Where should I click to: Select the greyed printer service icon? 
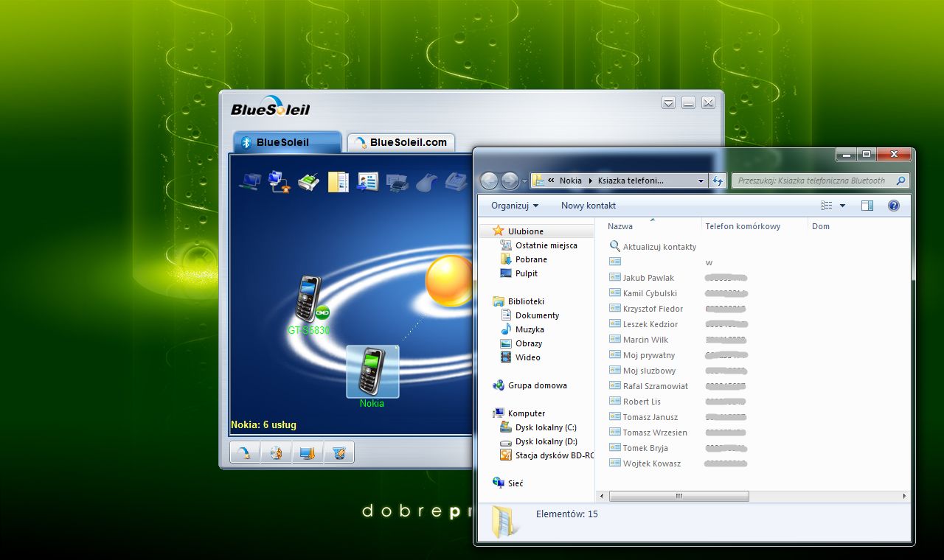pos(397,181)
